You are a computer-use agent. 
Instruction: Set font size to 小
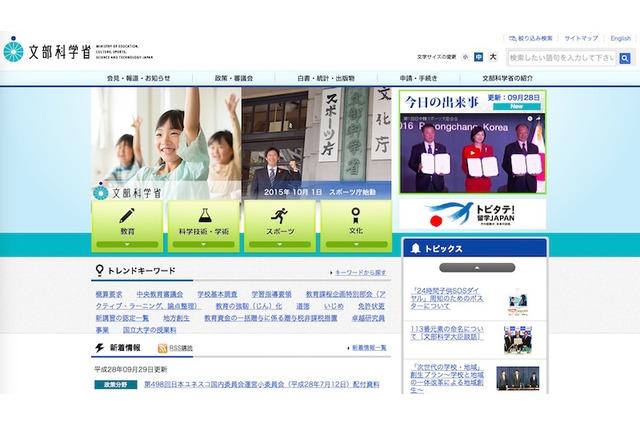tap(465, 57)
